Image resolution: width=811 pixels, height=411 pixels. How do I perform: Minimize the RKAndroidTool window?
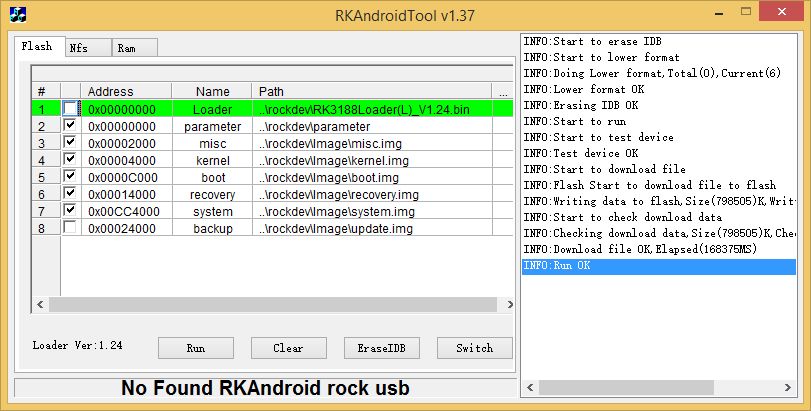click(x=719, y=12)
